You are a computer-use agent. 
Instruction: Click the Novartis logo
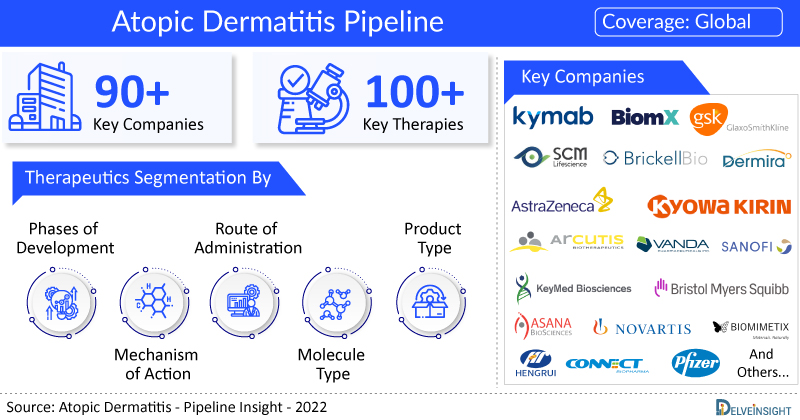(x=642, y=328)
